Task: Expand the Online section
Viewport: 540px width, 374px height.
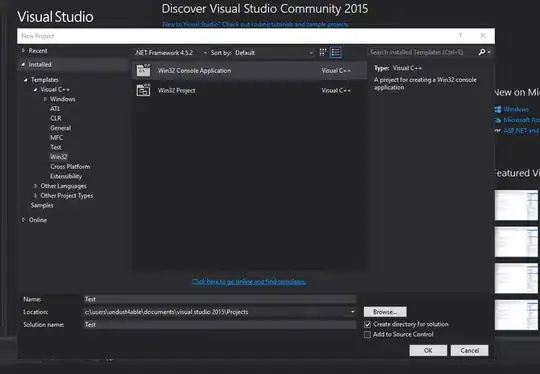Action: pyautogui.click(x=23, y=220)
